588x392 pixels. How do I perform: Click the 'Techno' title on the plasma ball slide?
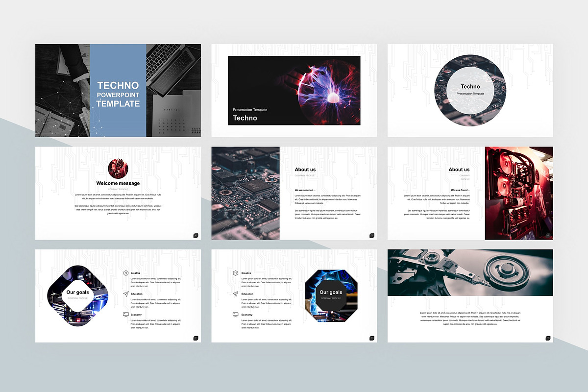(x=245, y=118)
